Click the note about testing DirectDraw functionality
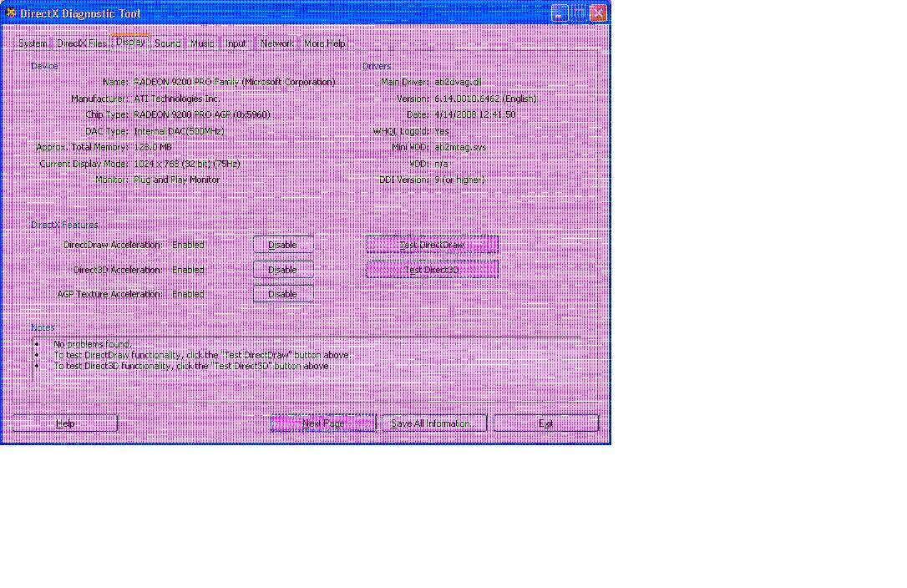Screen dimensions: 907x588 point(202,355)
